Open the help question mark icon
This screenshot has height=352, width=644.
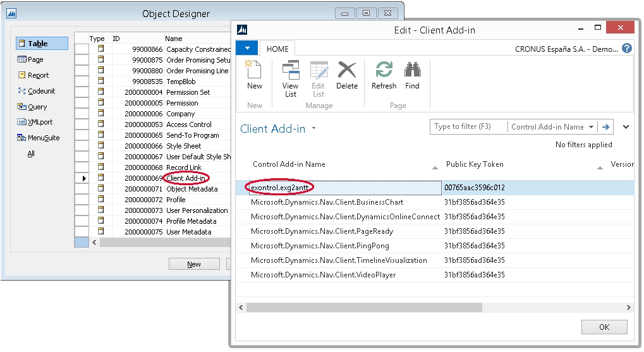(x=626, y=48)
